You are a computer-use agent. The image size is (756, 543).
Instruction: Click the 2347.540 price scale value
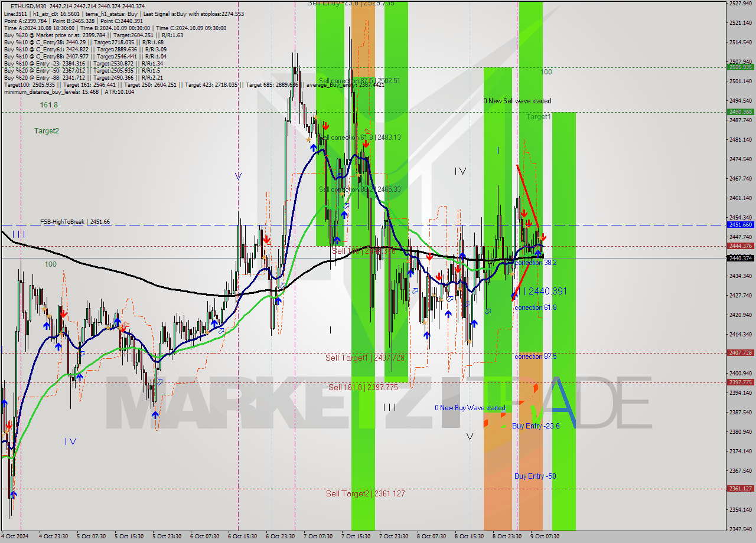pyautogui.click(x=740, y=529)
